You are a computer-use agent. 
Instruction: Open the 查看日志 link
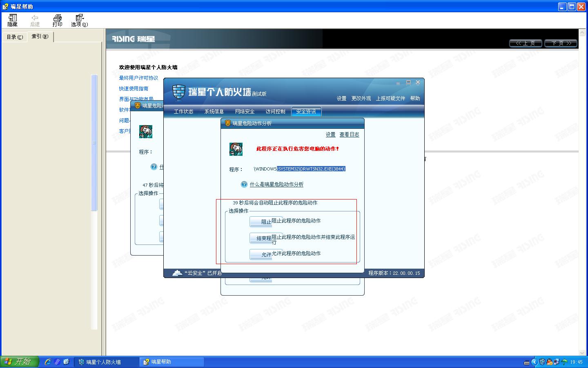[350, 135]
